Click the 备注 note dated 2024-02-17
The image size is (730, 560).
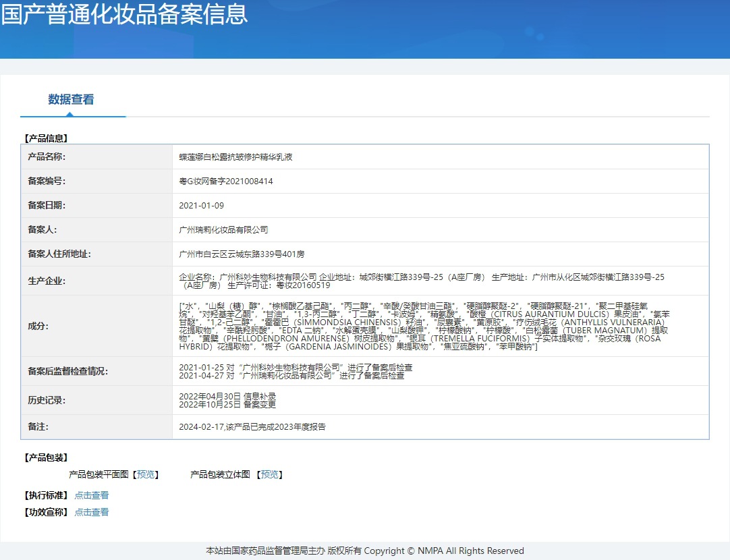pyautogui.click(x=252, y=427)
